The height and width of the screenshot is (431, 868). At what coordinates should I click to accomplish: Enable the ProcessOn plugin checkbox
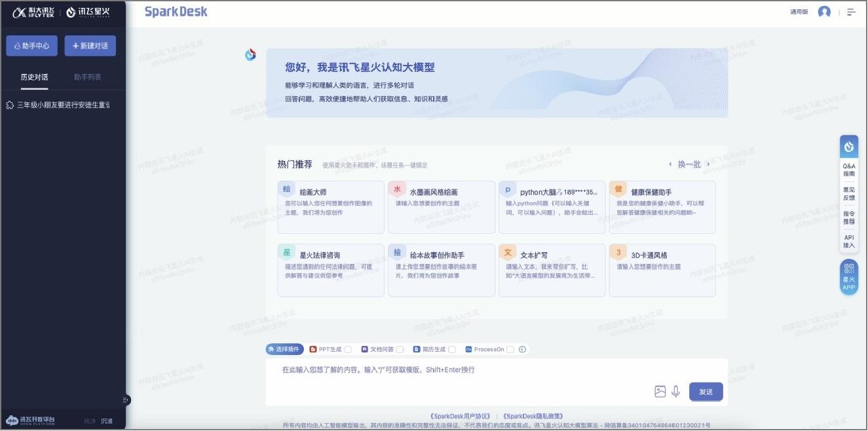coord(510,350)
